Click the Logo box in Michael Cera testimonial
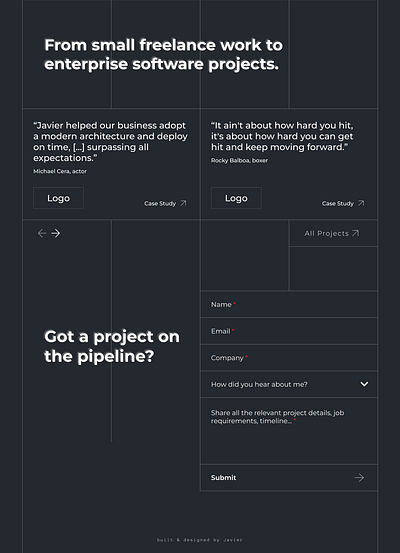 [59, 198]
